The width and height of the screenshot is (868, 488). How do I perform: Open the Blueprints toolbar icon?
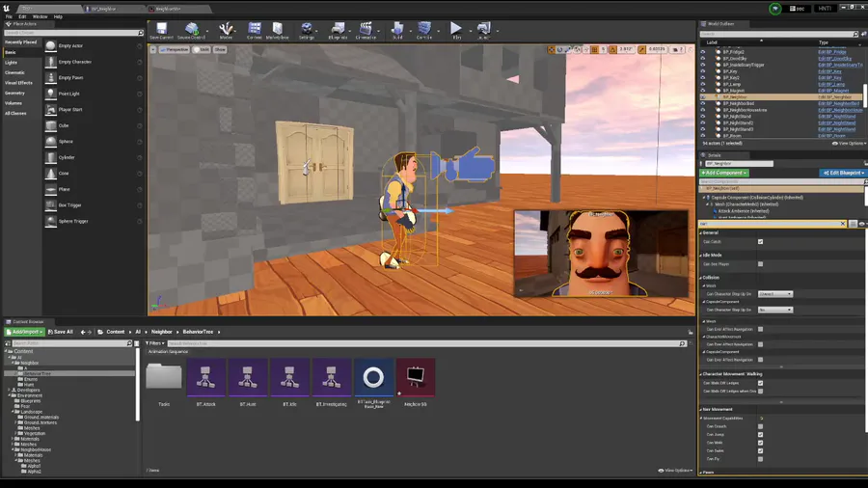click(x=338, y=31)
